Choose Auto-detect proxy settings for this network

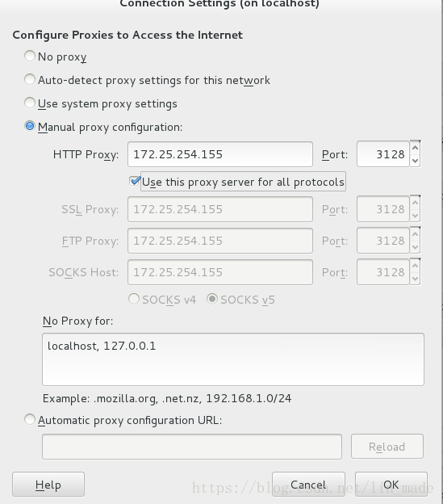[x=30, y=79]
